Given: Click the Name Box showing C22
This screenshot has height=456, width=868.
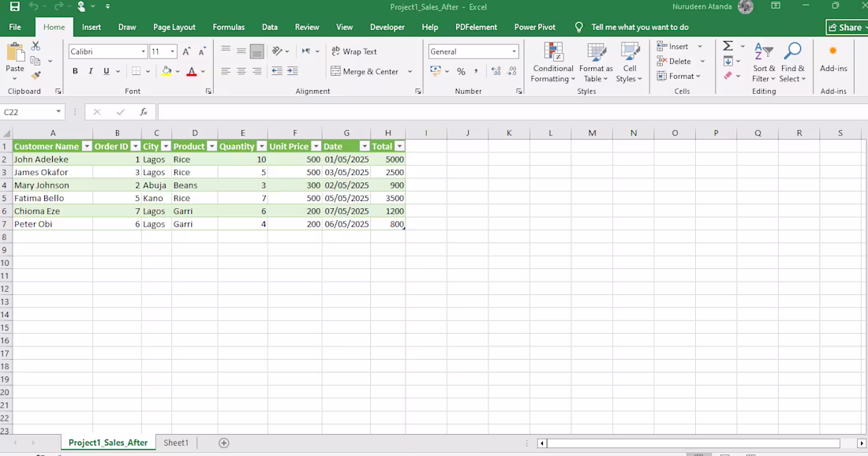Looking at the screenshot, I should [32, 112].
